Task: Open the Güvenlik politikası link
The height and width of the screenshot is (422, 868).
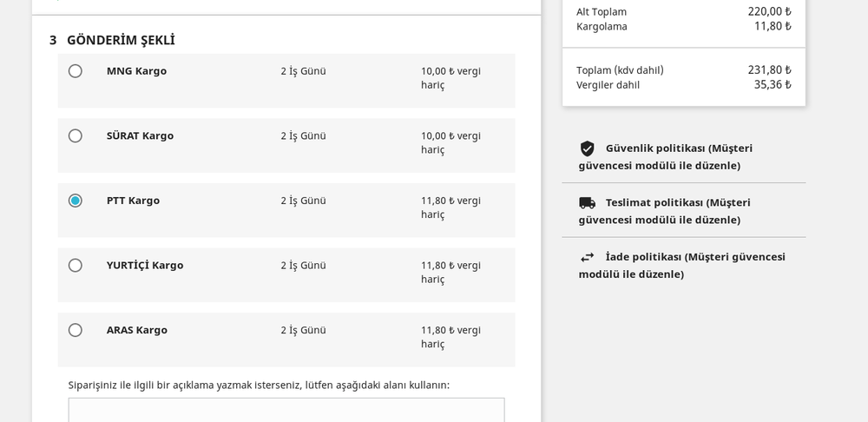Action: point(666,157)
